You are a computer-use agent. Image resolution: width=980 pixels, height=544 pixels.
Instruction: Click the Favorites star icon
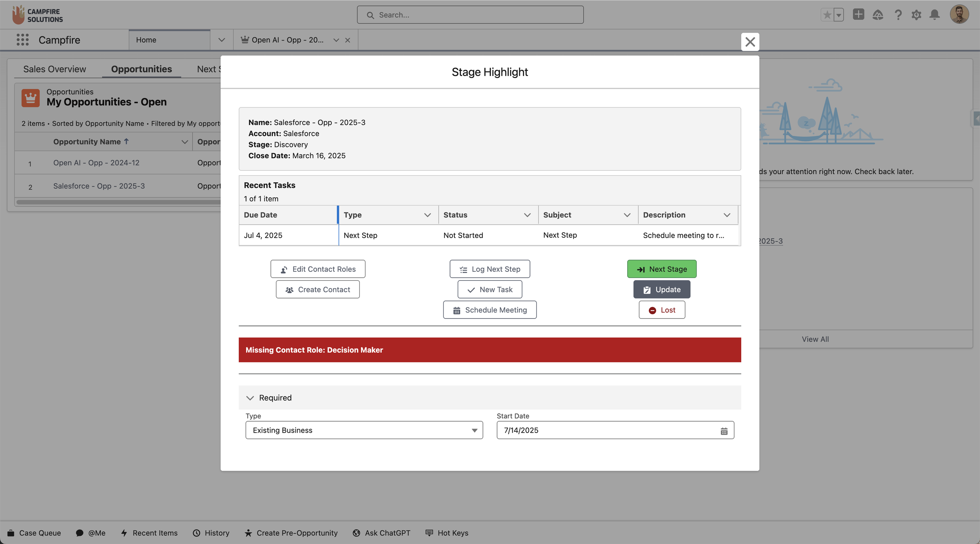[827, 15]
